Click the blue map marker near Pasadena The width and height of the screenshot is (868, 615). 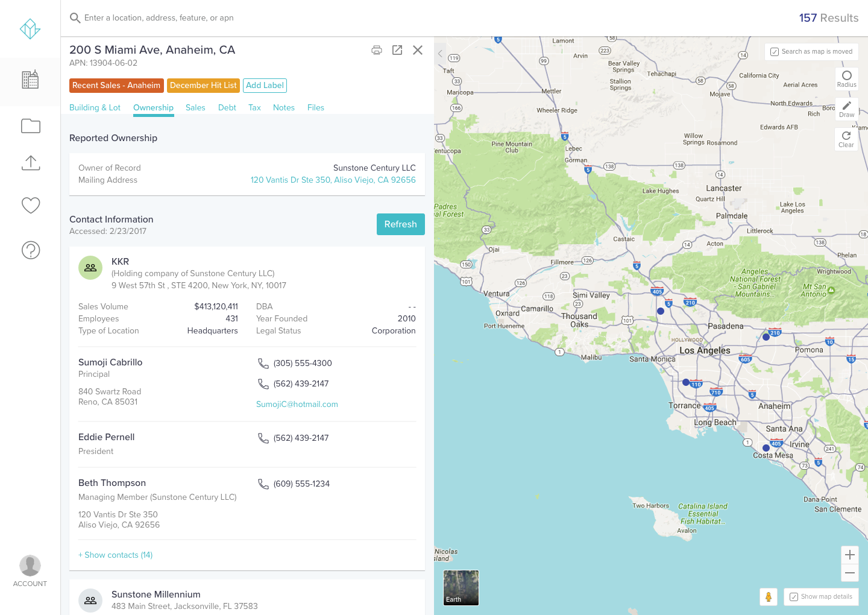click(766, 337)
